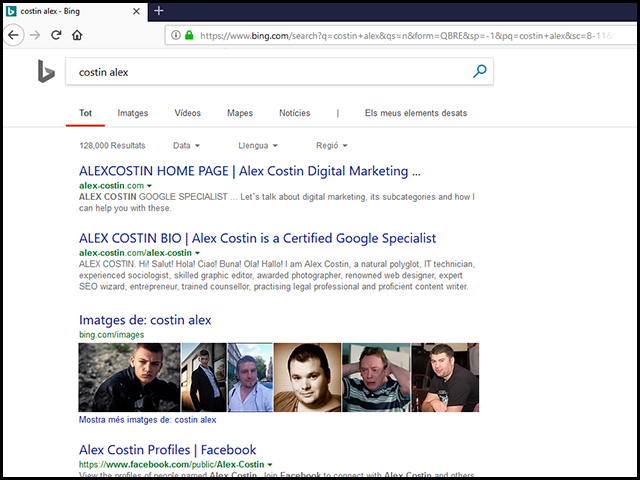Open thumbnail of man in black t-shirt
The image size is (640, 480).
(x=445, y=377)
